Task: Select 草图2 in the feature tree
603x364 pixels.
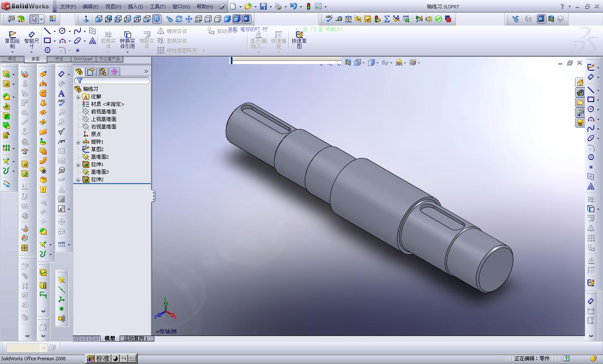Action: click(97, 149)
